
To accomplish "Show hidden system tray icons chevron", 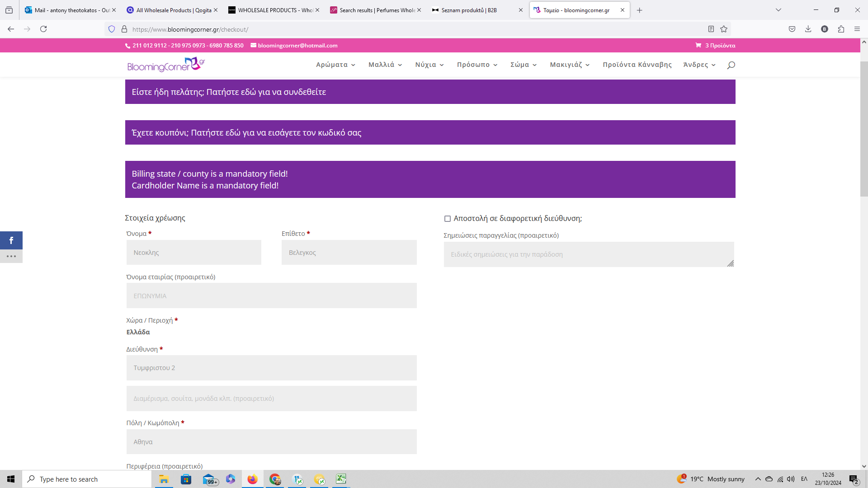I will point(758,479).
